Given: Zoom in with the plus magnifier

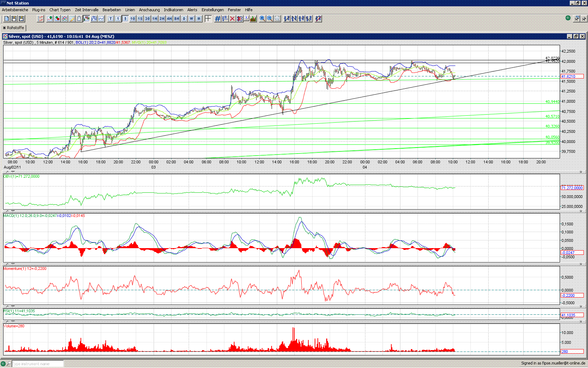Looking at the screenshot, I should (x=262, y=19).
